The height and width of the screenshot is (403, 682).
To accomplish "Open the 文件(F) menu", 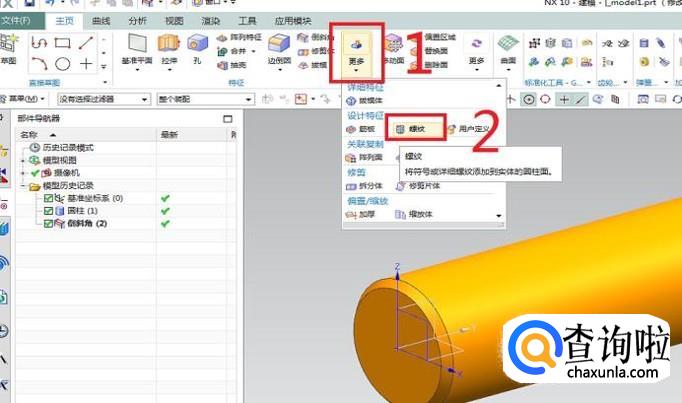I will pos(21,20).
